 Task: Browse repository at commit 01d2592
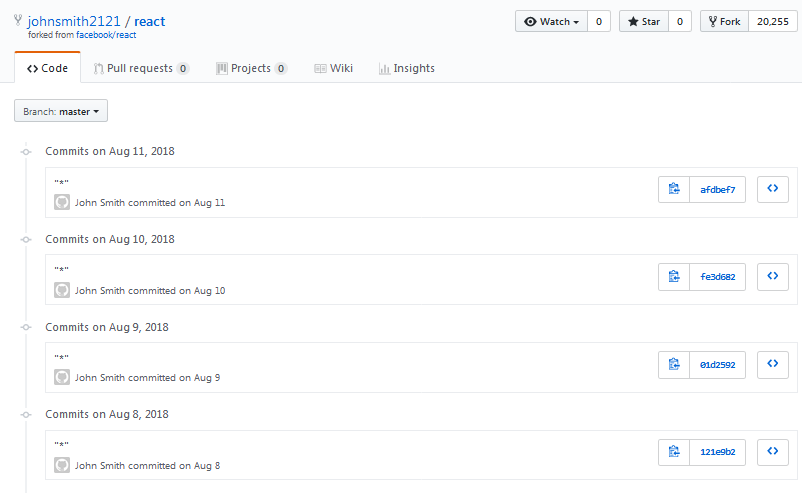772,365
